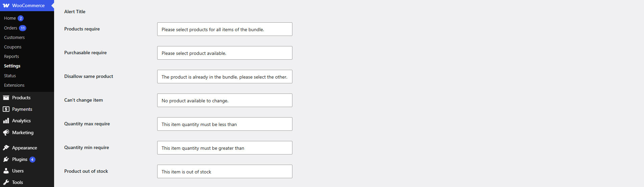This screenshot has width=644, height=187.
Task: Click the Purchasable require text field
Action: pyautogui.click(x=225, y=53)
